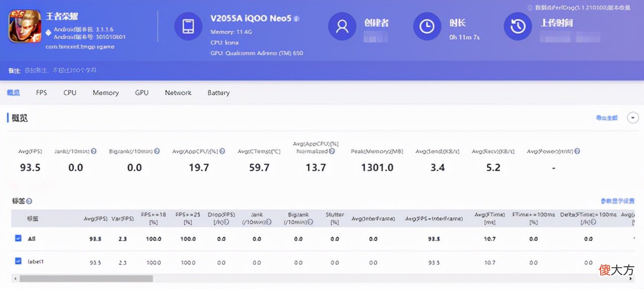This screenshot has width=644, height=289.
Task: Click the duration clock icon
Action: point(427,26)
